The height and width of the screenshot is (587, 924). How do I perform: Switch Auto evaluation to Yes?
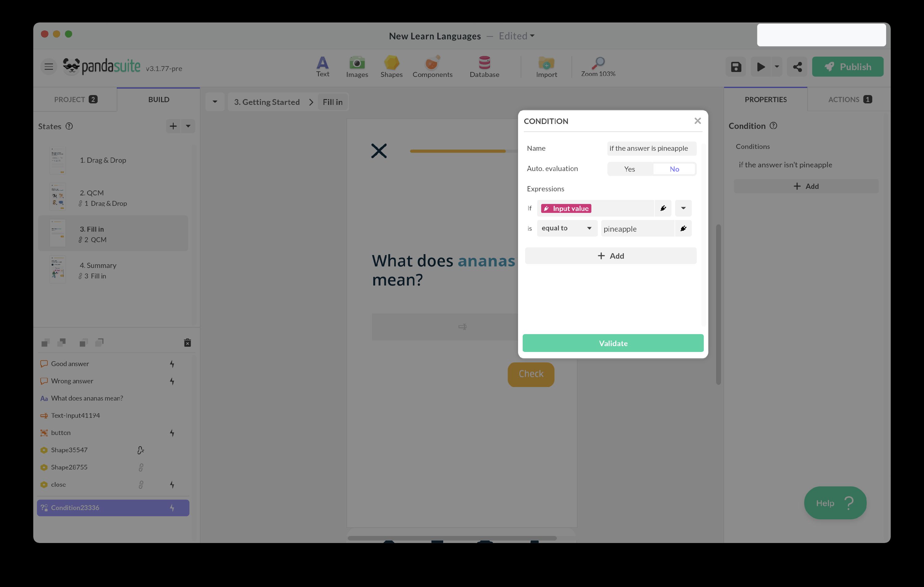pyautogui.click(x=629, y=169)
